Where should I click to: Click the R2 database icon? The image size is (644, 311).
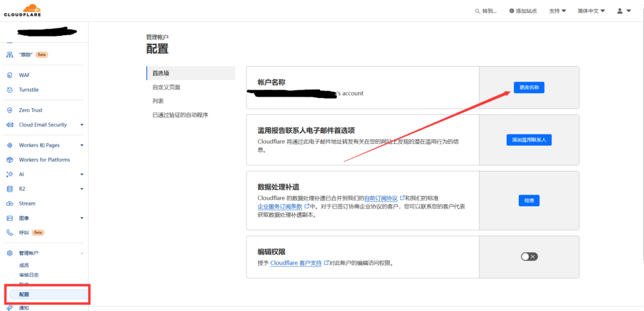point(10,188)
